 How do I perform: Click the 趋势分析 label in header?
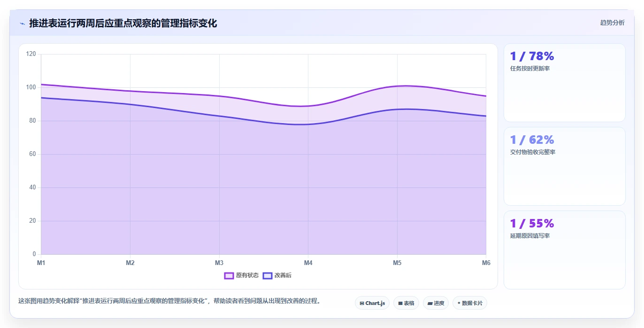pos(612,23)
